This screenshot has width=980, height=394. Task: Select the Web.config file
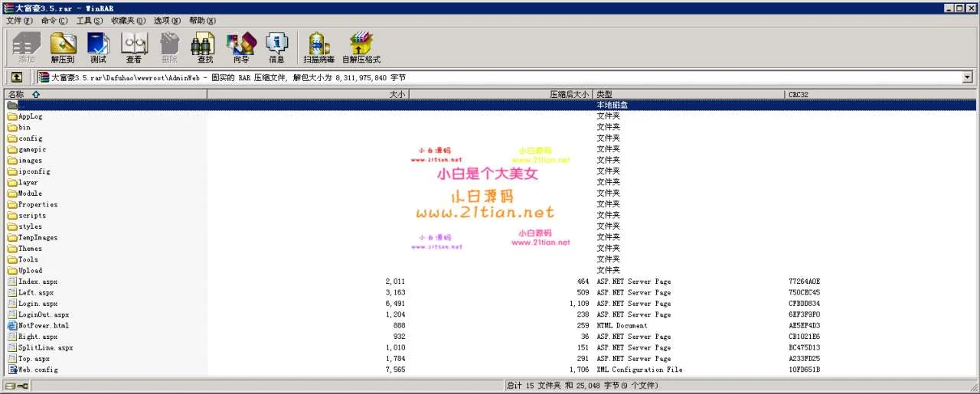[38, 370]
